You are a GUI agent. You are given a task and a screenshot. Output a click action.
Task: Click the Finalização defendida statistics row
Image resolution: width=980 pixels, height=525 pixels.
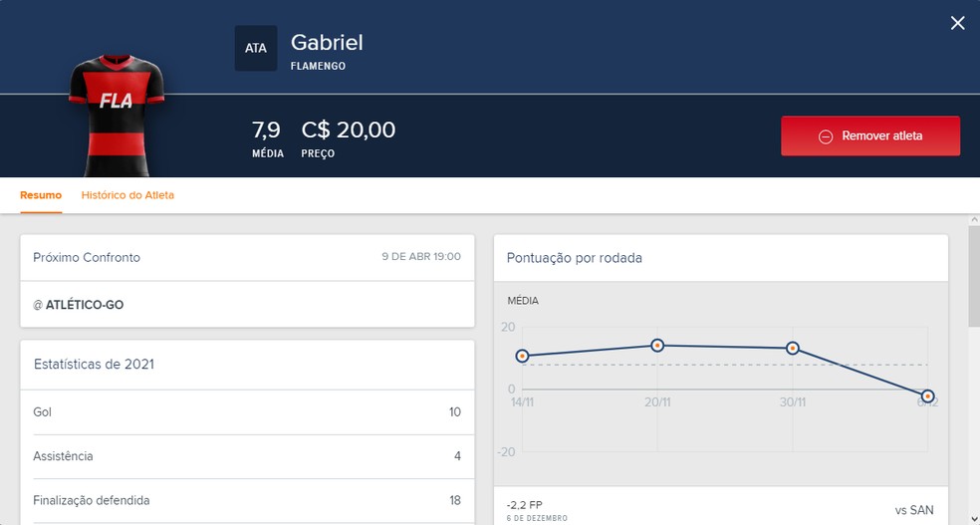pyautogui.click(x=248, y=501)
